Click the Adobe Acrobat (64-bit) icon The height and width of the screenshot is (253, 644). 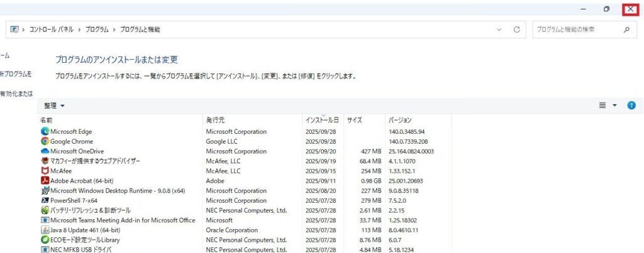tap(45, 181)
